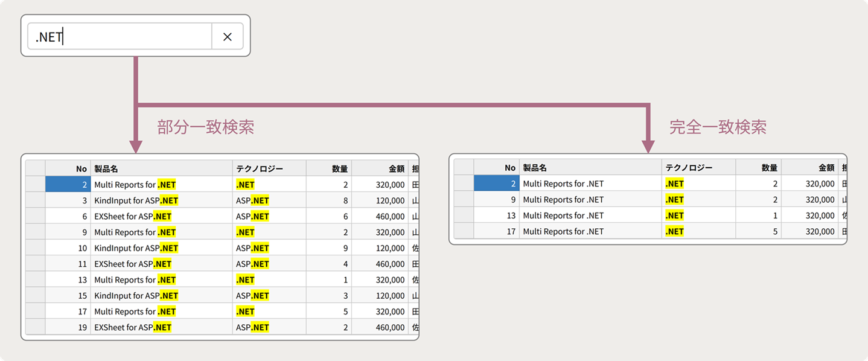Click 数量 column header in left grid
The image size is (868, 361).
tap(329, 168)
